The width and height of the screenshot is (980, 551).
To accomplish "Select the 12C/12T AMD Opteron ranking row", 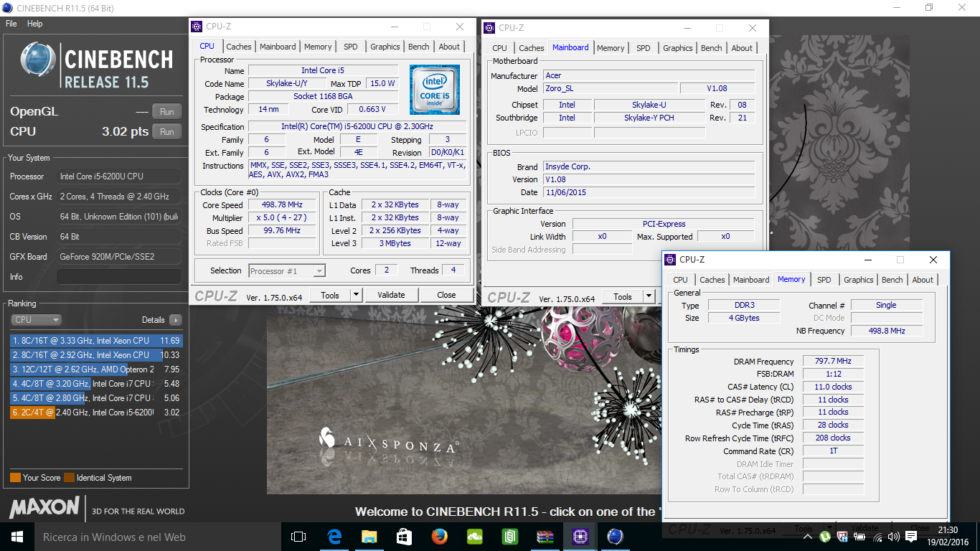I will click(96, 369).
